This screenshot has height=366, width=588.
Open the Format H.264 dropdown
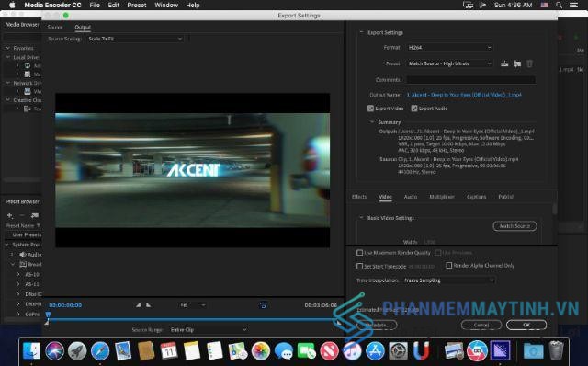point(449,47)
